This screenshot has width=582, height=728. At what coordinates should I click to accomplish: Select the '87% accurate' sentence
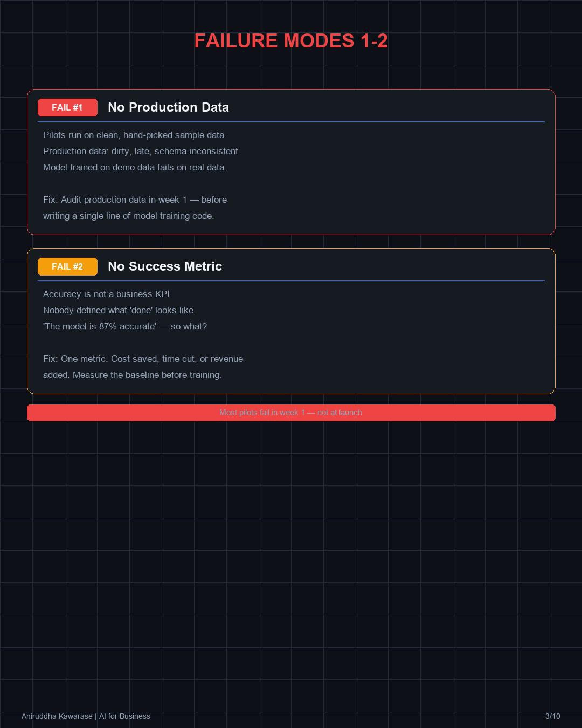pos(125,327)
